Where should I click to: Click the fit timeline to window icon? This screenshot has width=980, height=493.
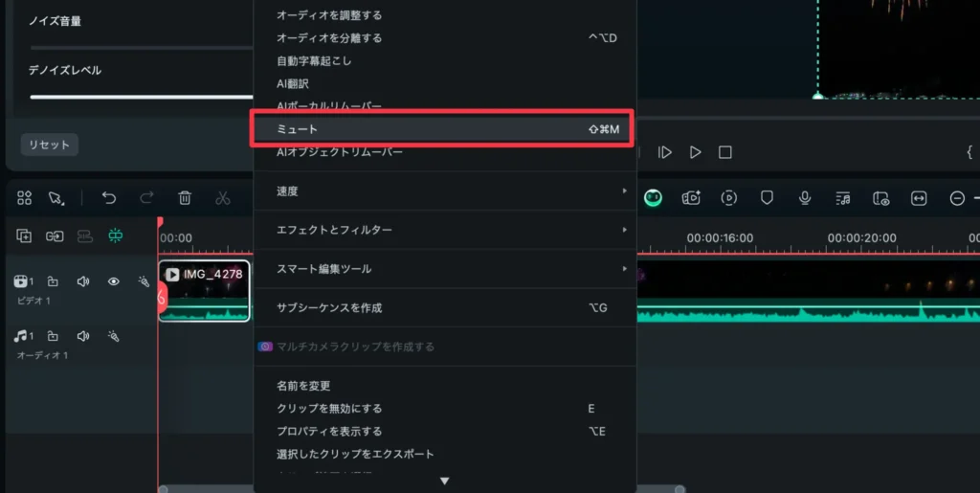click(919, 198)
